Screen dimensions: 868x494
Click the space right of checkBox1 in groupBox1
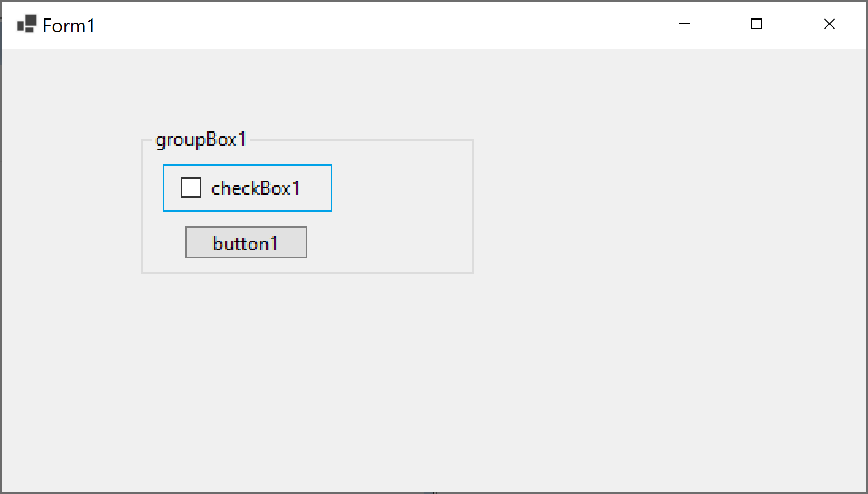[x=401, y=188]
